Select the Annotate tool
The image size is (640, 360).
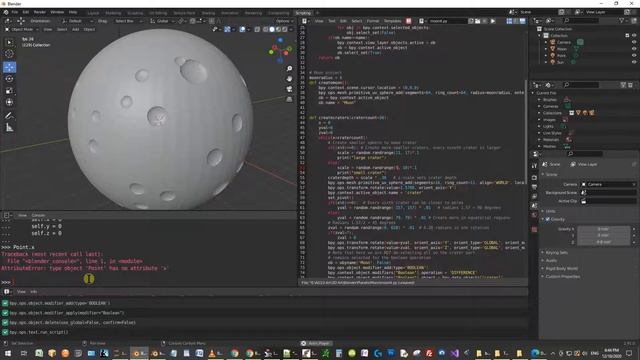9,116
